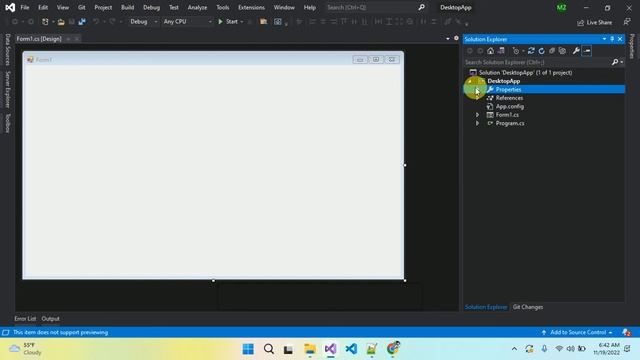
Task: Open the Error List tab
Action: click(x=25, y=318)
